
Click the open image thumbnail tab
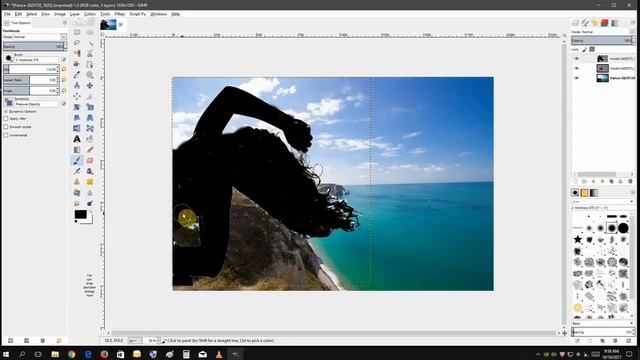click(x=108, y=24)
